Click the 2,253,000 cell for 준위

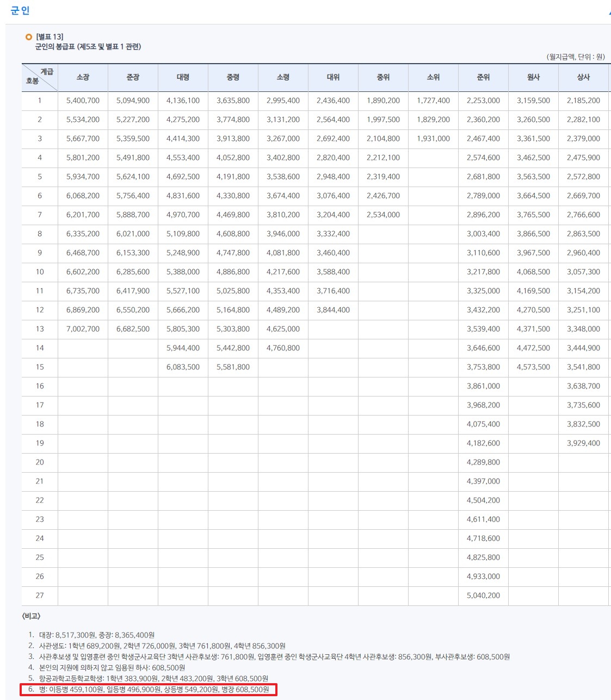click(483, 101)
